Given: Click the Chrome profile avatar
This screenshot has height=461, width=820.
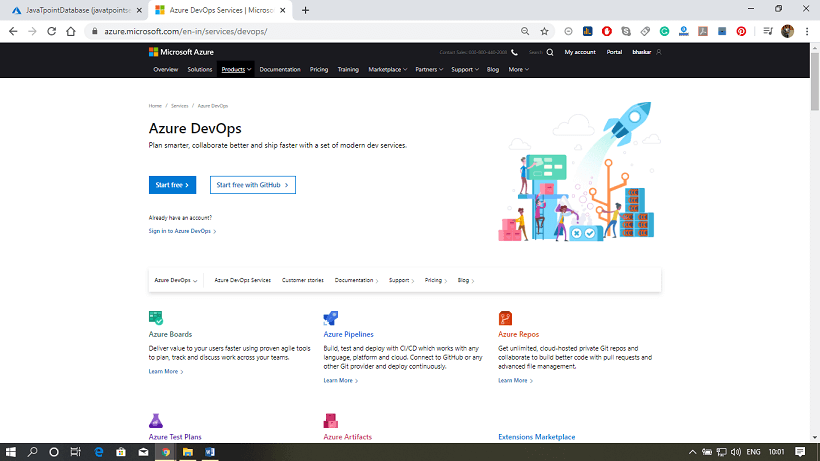Looking at the screenshot, I should pos(788,31).
